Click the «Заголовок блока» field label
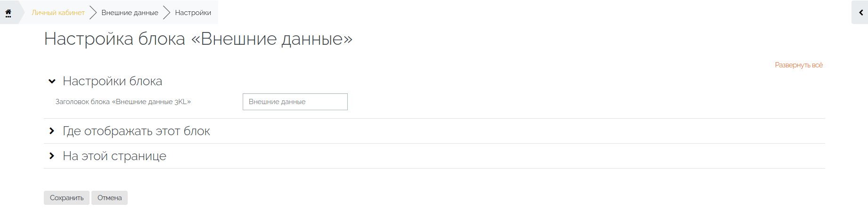Image resolution: width=868 pixels, height=219 pixels. point(123,102)
